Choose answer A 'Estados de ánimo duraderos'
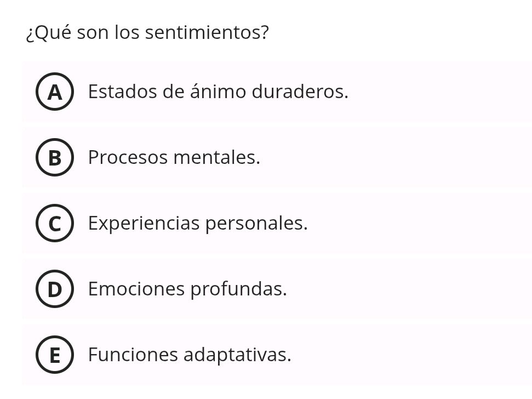532x399 pixels. tap(218, 92)
